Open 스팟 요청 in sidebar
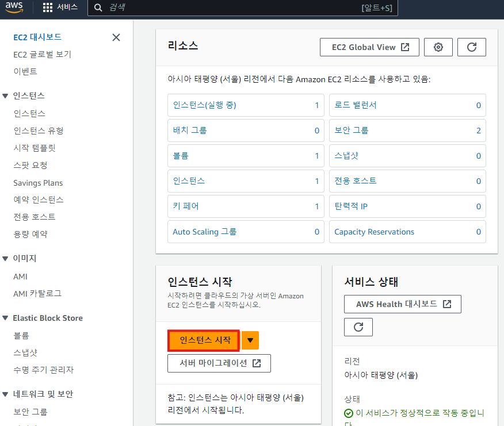The width and height of the screenshot is (504, 426). pyautogui.click(x=30, y=165)
